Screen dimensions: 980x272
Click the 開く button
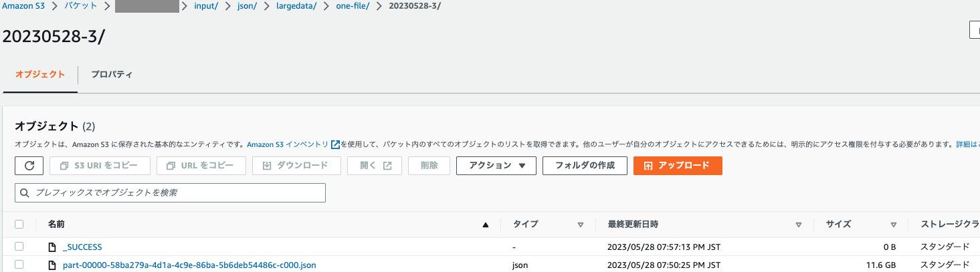(x=375, y=166)
